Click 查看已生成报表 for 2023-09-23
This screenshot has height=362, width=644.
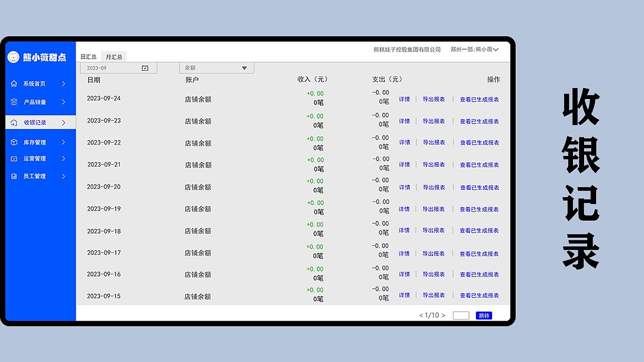[479, 121]
